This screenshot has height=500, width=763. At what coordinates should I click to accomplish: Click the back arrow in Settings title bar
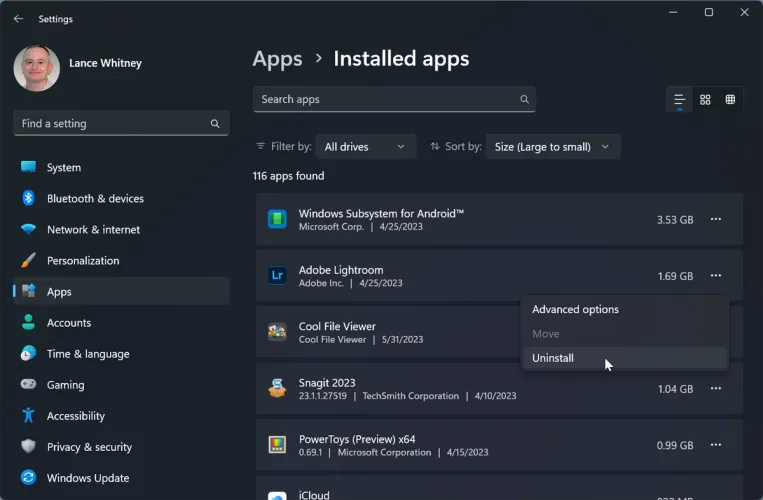(x=18, y=18)
